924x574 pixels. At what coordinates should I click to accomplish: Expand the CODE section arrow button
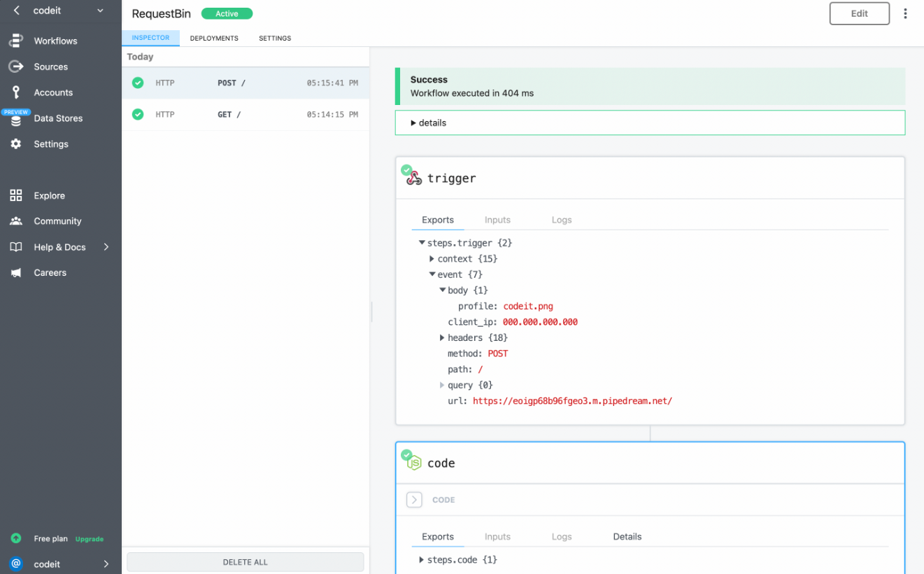pyautogui.click(x=414, y=500)
